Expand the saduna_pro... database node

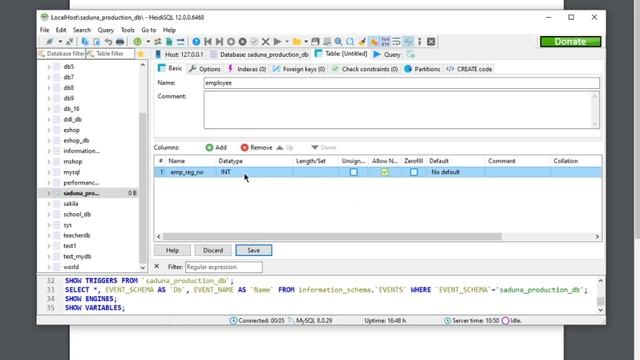click(x=49, y=193)
